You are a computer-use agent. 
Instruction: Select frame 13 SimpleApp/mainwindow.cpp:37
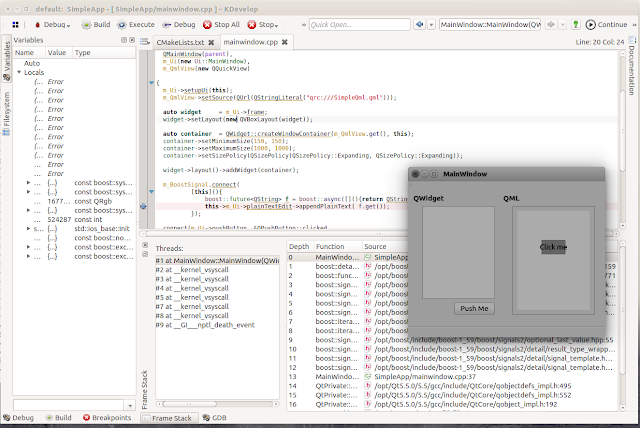[x=452, y=377]
